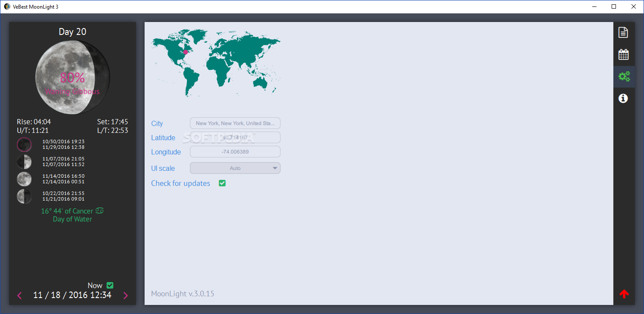Disable the Check for updates checkbox

tap(222, 183)
